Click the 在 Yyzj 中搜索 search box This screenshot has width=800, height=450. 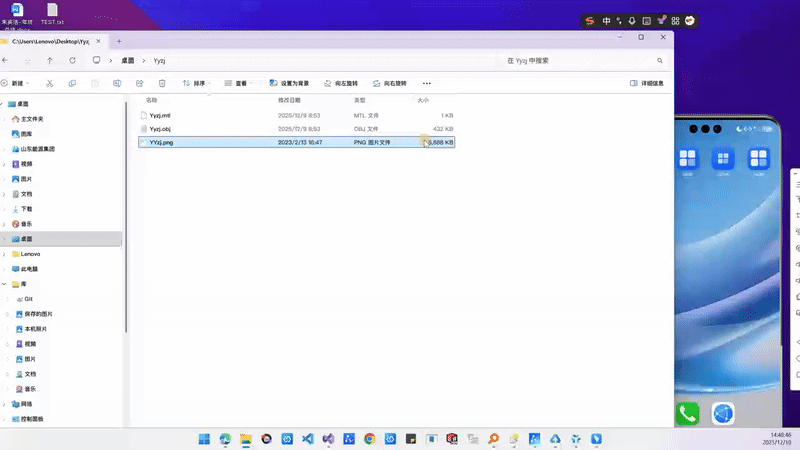(582, 61)
